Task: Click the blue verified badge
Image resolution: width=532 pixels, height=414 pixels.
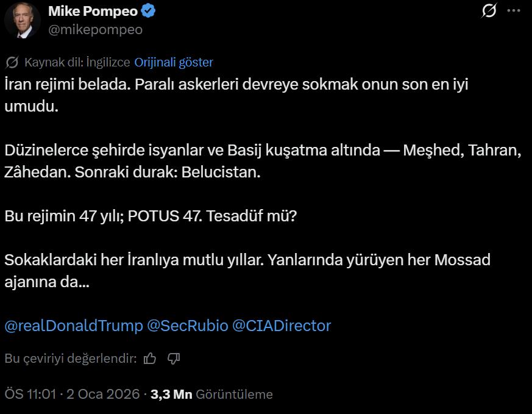Action: coord(148,11)
